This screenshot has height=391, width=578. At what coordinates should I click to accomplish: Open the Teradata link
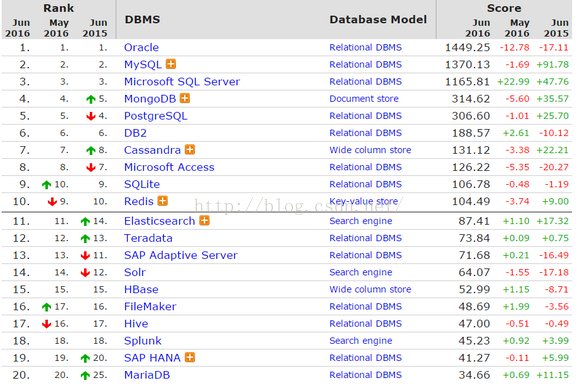click(148, 238)
